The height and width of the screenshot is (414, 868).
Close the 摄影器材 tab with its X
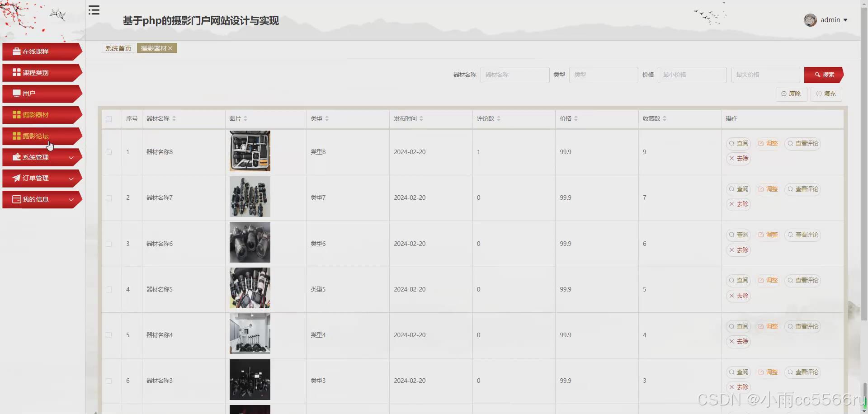click(170, 48)
